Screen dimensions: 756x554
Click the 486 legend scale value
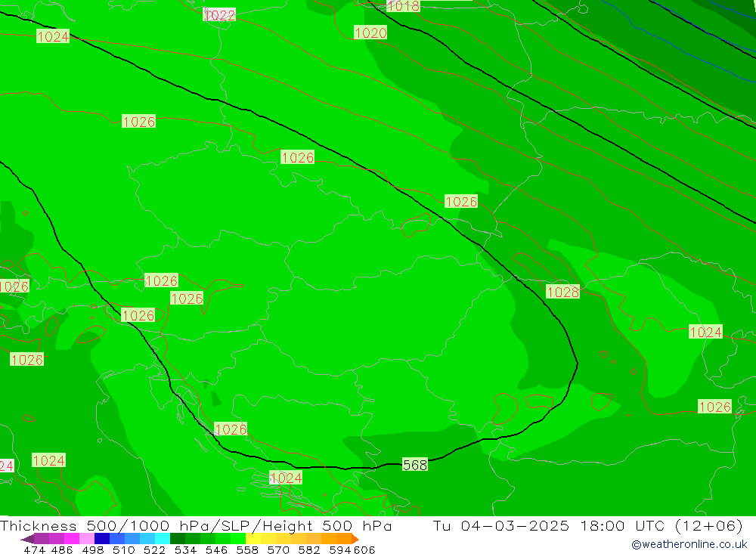click(x=62, y=549)
